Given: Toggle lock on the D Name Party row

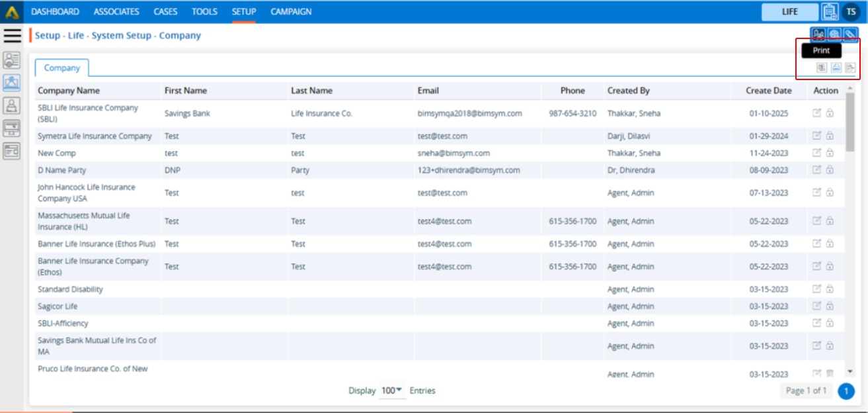Looking at the screenshot, I should tap(830, 170).
